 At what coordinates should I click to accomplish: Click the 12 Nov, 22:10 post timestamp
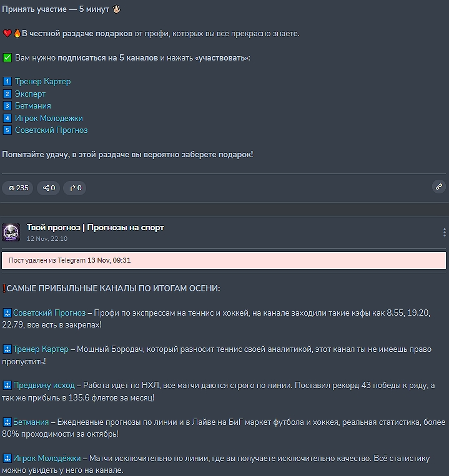47,239
